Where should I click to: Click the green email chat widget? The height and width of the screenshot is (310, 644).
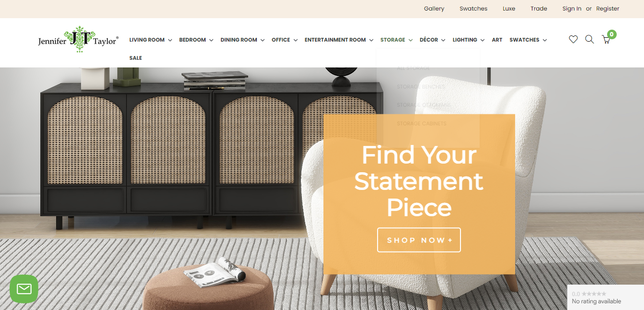[x=24, y=288]
